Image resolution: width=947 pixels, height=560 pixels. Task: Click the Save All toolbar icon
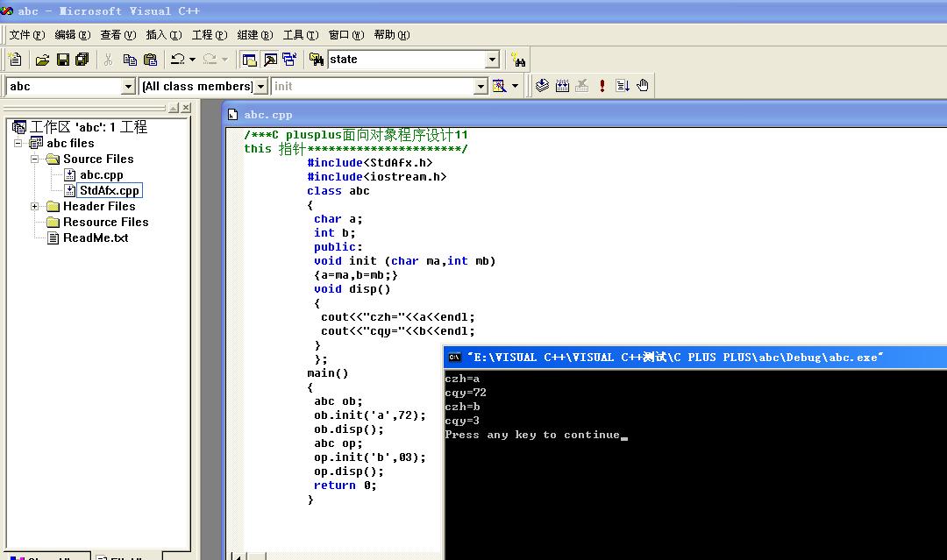point(82,60)
